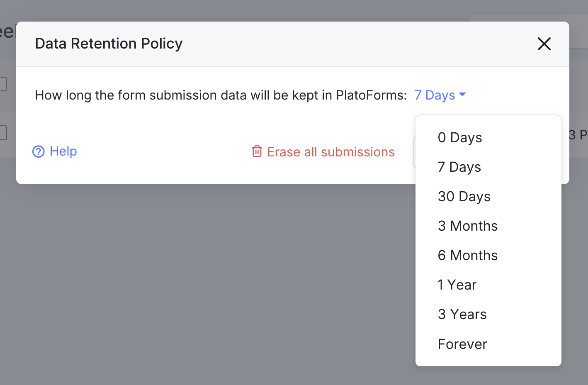Select Forever to keep data indefinitely
588x385 pixels.
click(x=462, y=344)
